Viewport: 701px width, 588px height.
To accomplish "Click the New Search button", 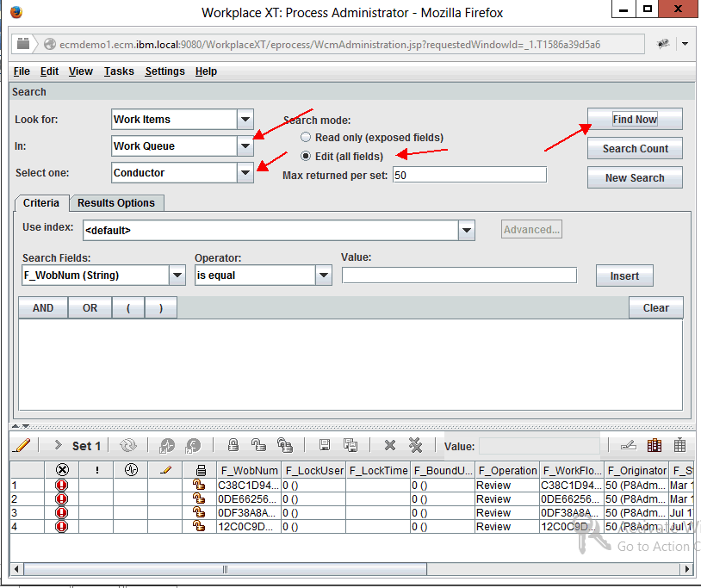I will pyautogui.click(x=635, y=178).
